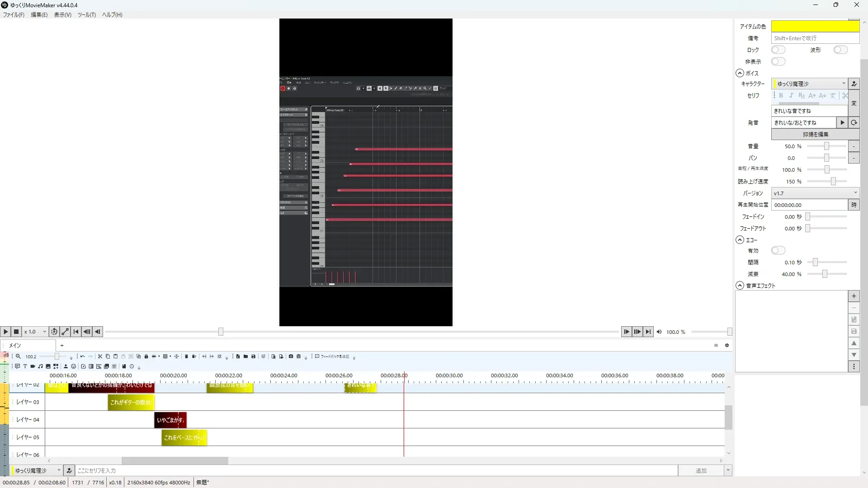Collapse the 音声エフェクト section
Image resolution: width=868 pixels, height=488 pixels.
(740, 286)
